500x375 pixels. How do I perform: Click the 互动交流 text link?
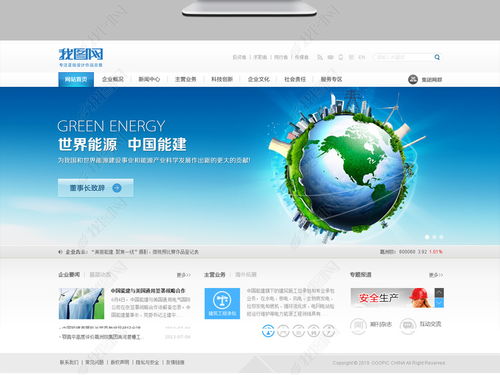[x=430, y=324]
